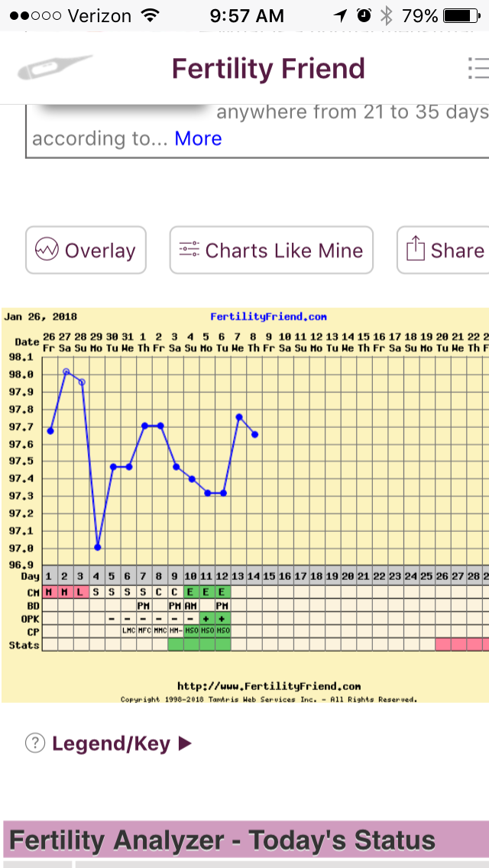Viewport: 489px width, 868px height.
Task: Tap the day 13 temperature point at 97.7
Action: tap(239, 417)
